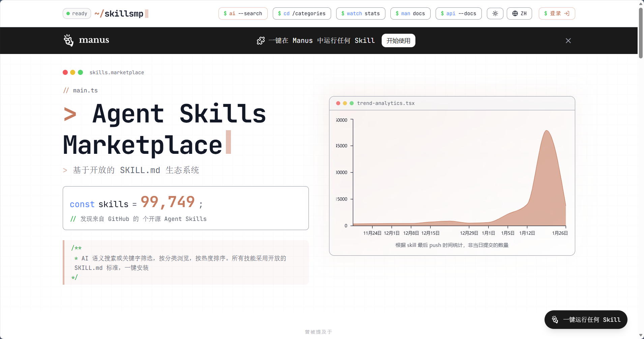
Task: Click the Agent Skills Marketplace heading
Action: coord(165,130)
